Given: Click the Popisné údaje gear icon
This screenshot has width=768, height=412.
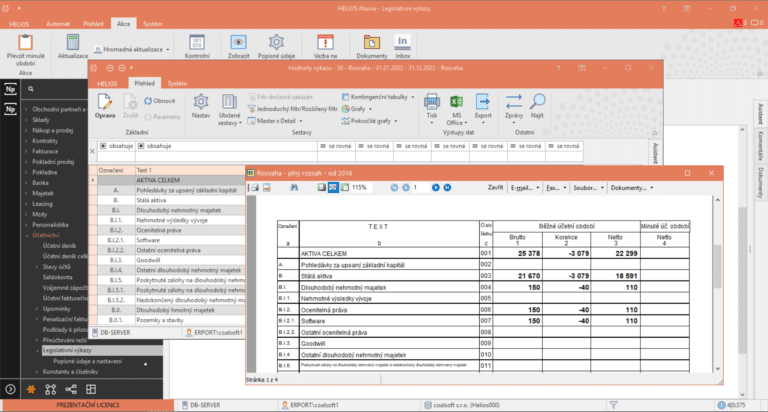Looking at the screenshot, I should 276,42.
